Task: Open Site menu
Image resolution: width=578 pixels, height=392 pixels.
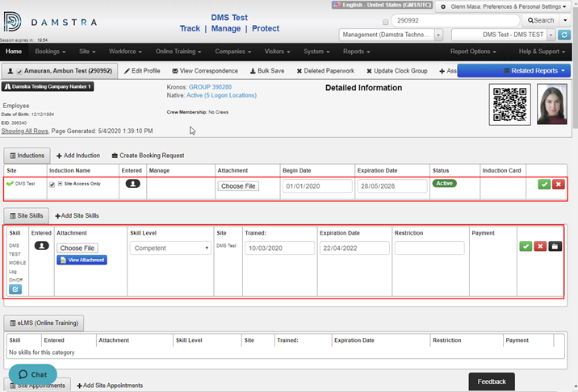Action: (x=87, y=52)
